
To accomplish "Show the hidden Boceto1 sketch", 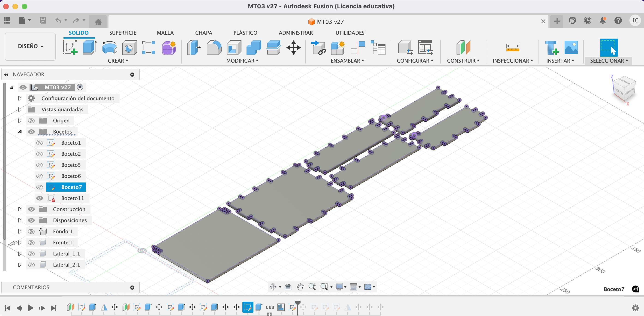I will (x=39, y=143).
